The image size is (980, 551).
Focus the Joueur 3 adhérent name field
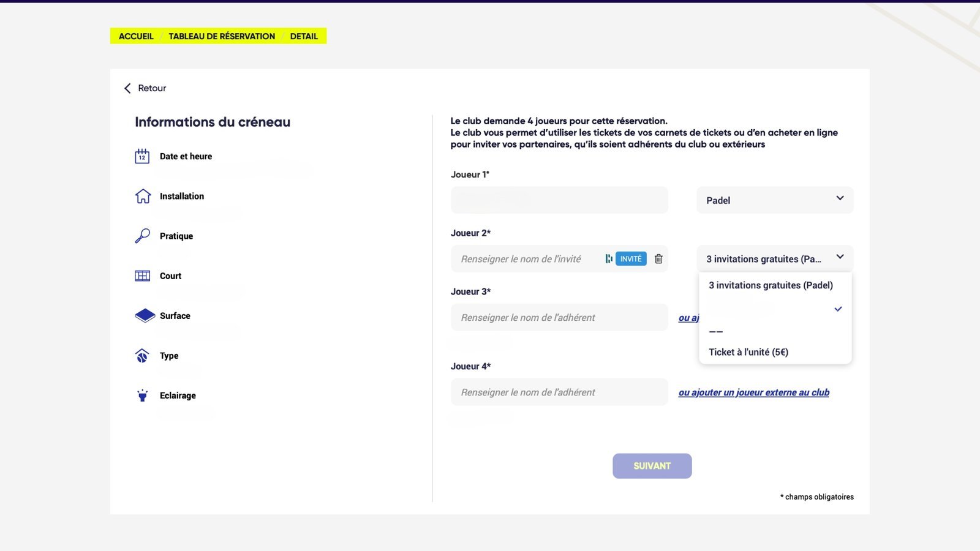559,318
